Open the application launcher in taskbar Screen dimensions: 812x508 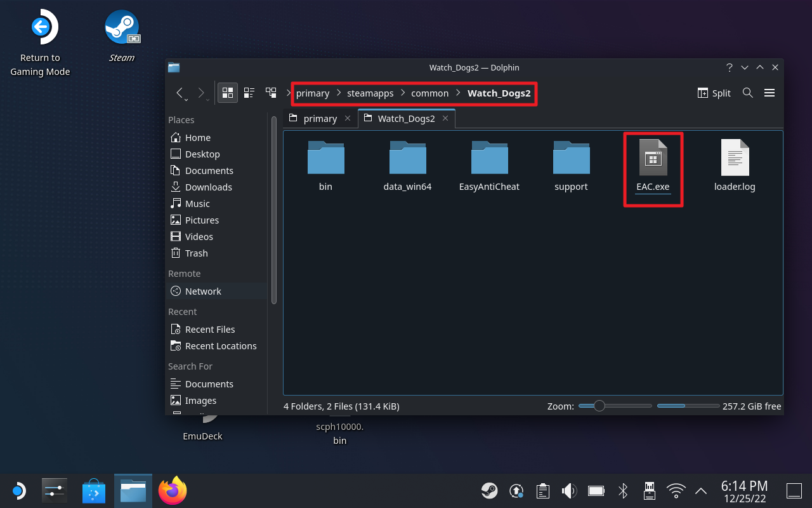click(18, 491)
